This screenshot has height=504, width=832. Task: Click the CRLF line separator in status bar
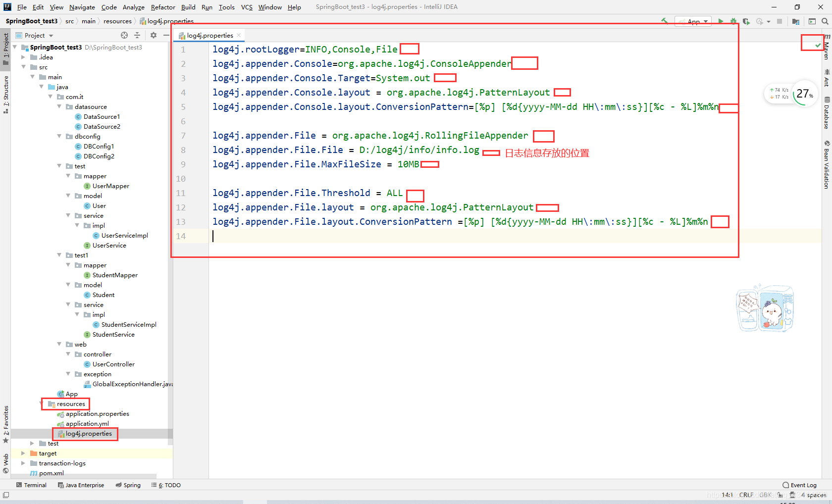click(x=746, y=495)
